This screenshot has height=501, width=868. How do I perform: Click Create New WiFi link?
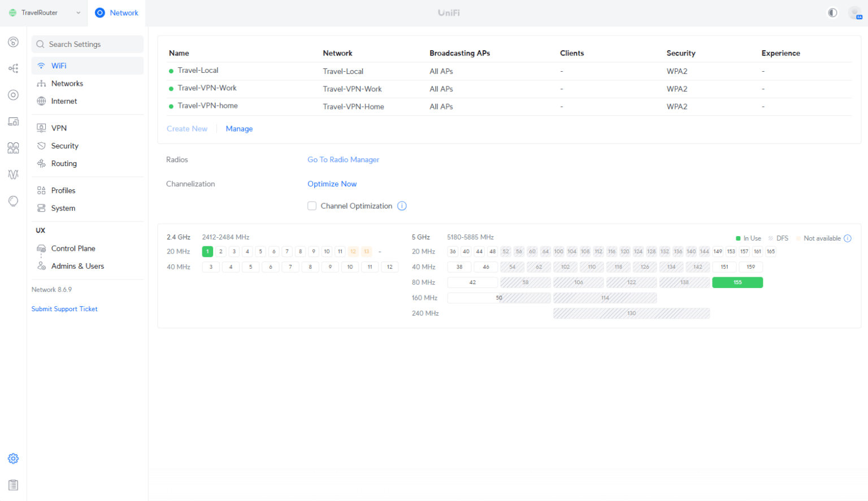(187, 129)
